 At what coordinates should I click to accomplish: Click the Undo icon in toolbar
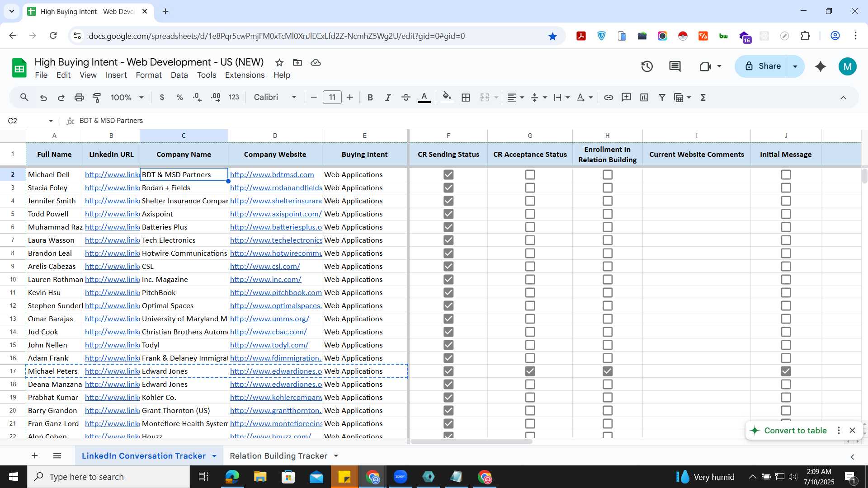click(43, 98)
